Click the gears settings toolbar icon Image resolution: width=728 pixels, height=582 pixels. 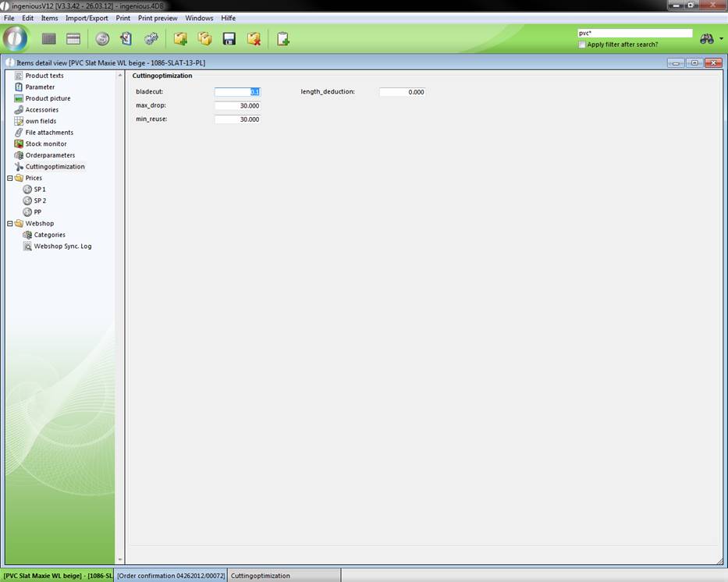[x=151, y=39]
